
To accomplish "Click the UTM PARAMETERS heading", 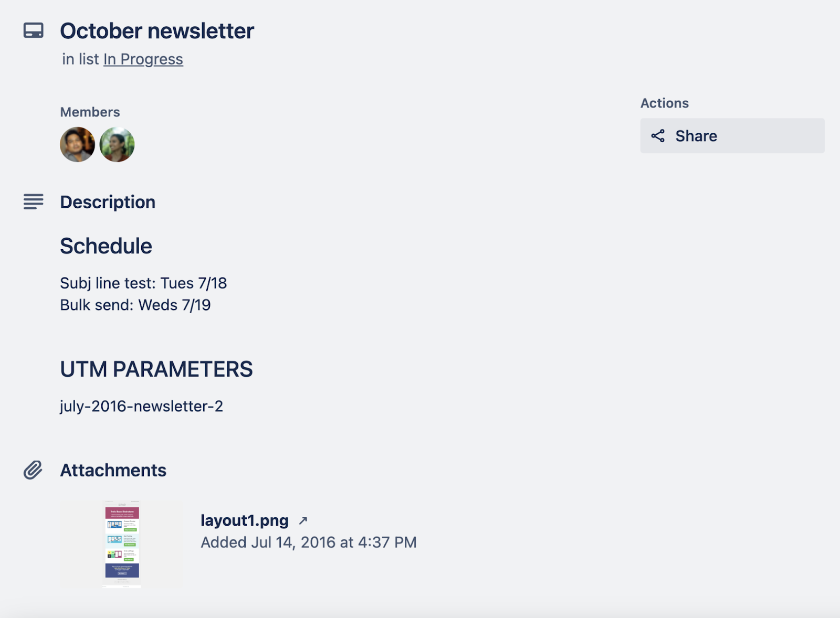I will (156, 369).
